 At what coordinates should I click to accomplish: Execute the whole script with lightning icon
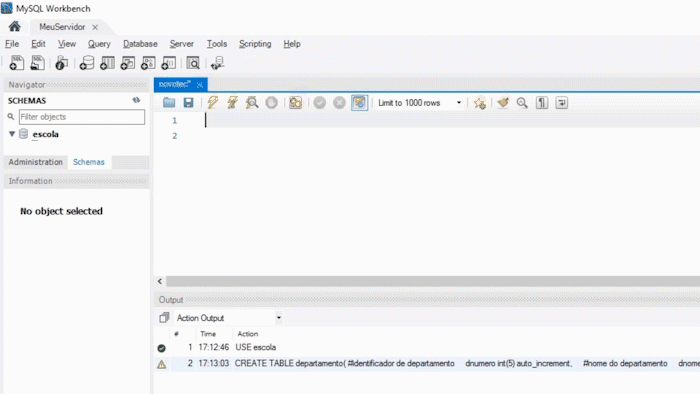click(x=213, y=103)
